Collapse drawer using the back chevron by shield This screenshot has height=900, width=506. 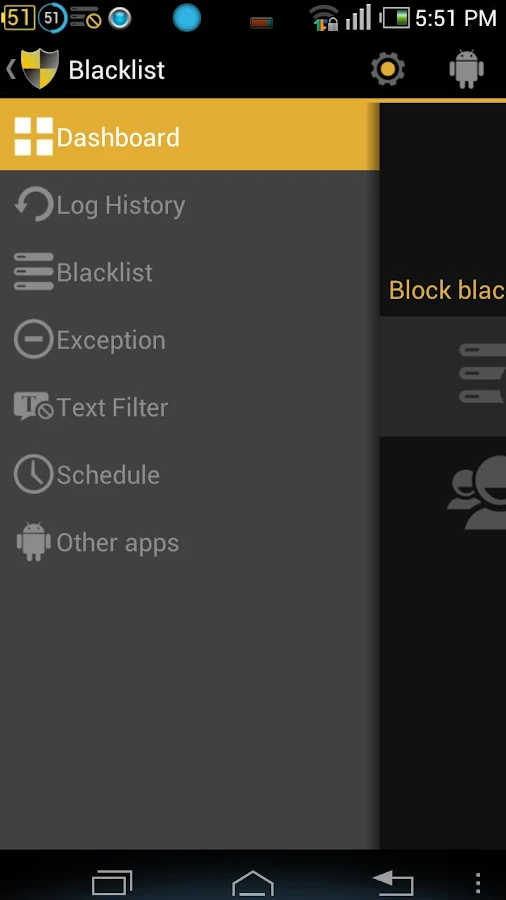point(10,69)
